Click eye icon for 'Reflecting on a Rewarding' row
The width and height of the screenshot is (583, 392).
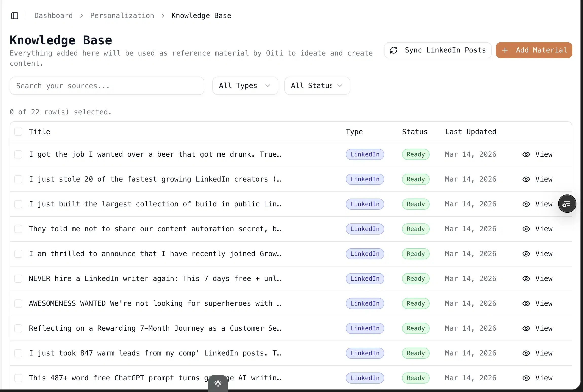[x=526, y=328]
